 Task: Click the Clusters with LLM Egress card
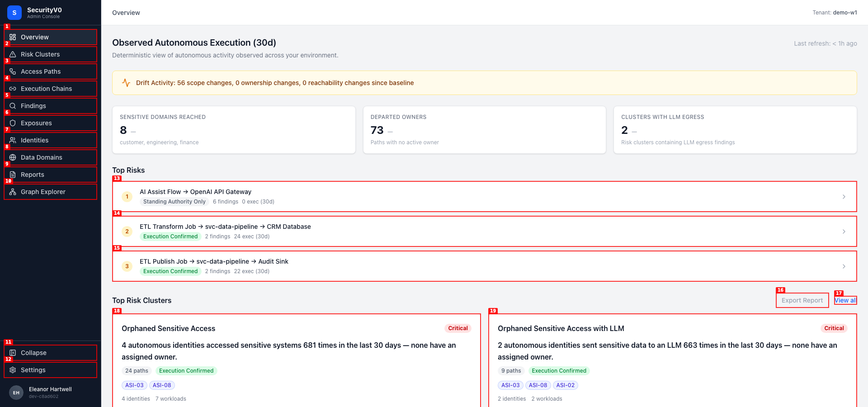(735, 130)
